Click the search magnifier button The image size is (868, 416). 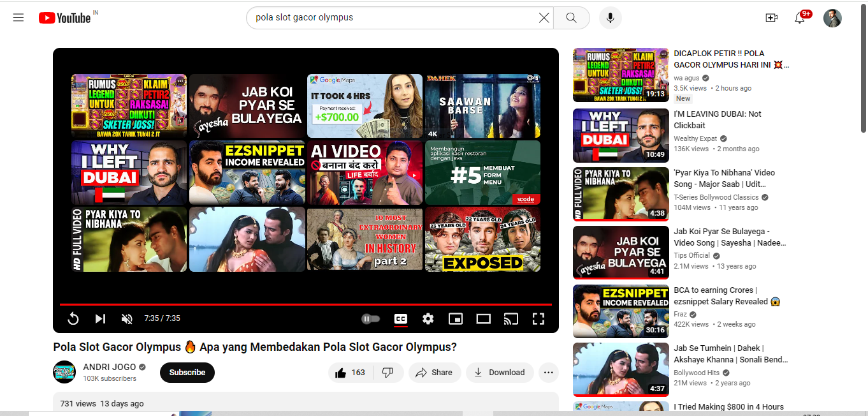[571, 18]
